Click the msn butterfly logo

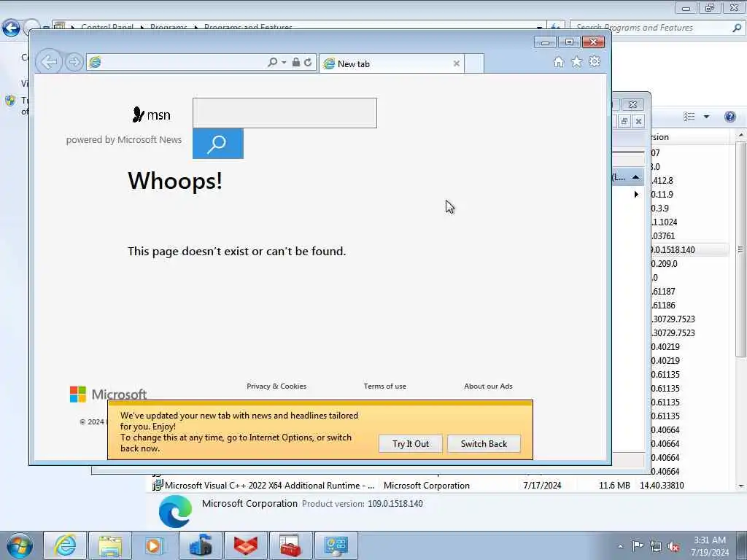pos(151,114)
